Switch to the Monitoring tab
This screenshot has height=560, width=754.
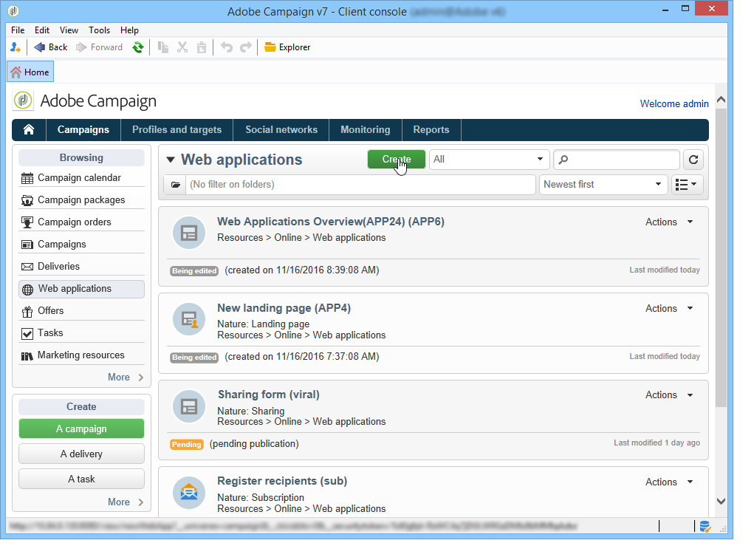click(366, 129)
